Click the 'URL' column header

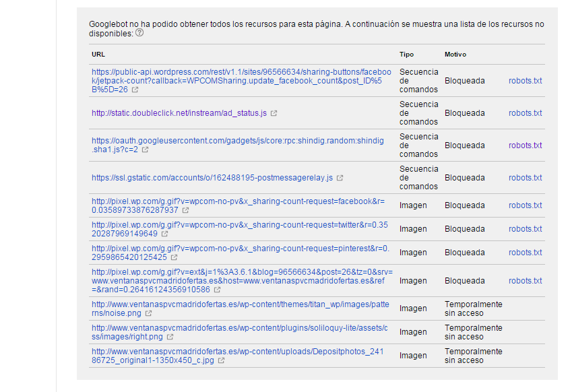tap(98, 55)
